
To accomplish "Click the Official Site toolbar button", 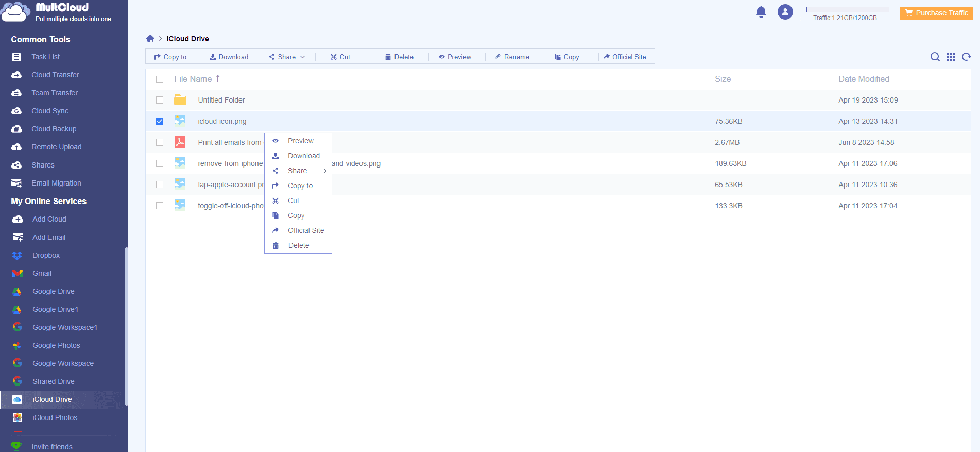I will click(625, 57).
